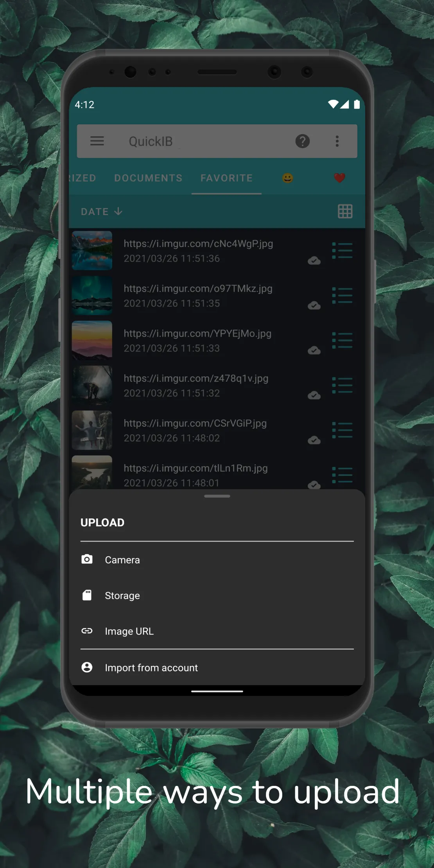Tap timestamp 2021/03/26 11:48:02
434x868 pixels.
pyautogui.click(x=172, y=438)
